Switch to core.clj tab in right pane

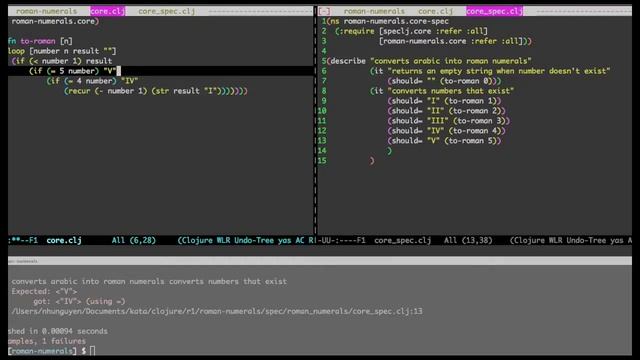tap(435, 11)
